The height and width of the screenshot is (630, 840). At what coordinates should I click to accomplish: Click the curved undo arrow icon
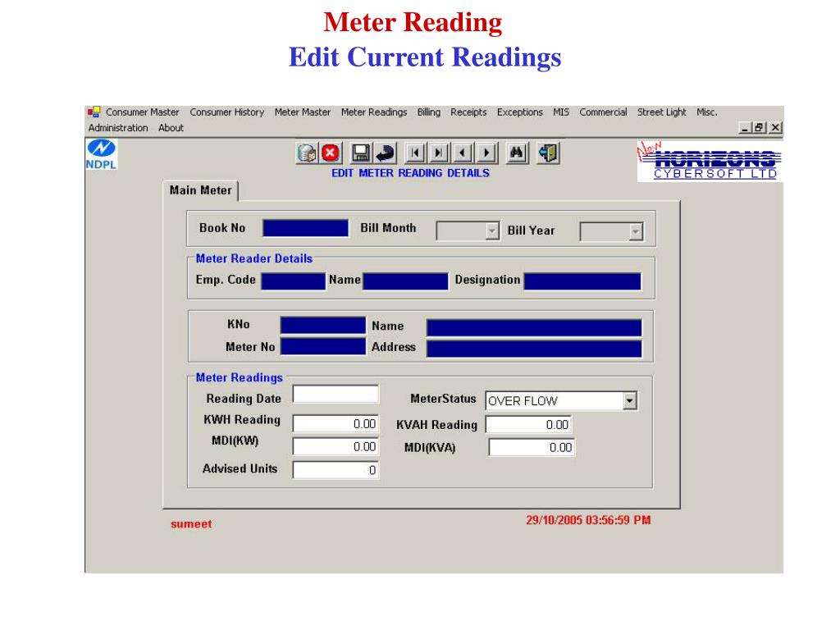(x=385, y=153)
